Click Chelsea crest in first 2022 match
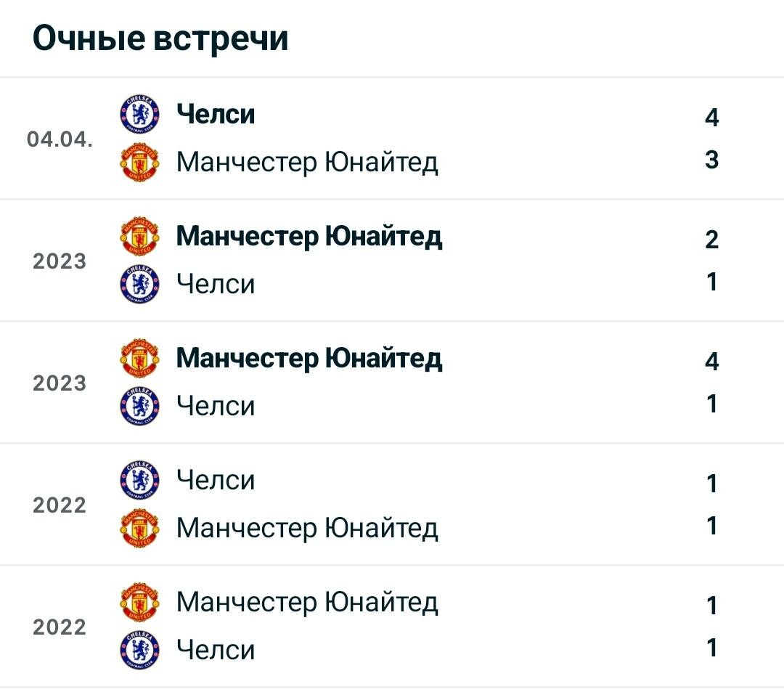The image size is (784, 692). coord(140,480)
